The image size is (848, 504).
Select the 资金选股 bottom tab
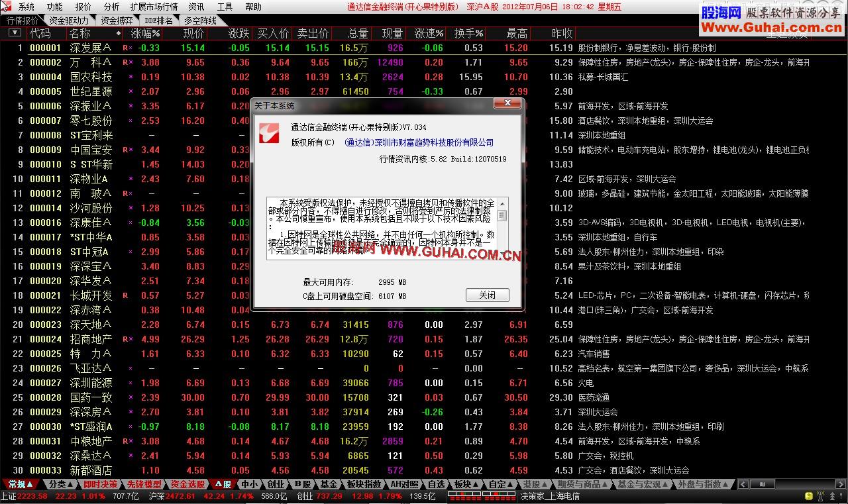pos(187,485)
